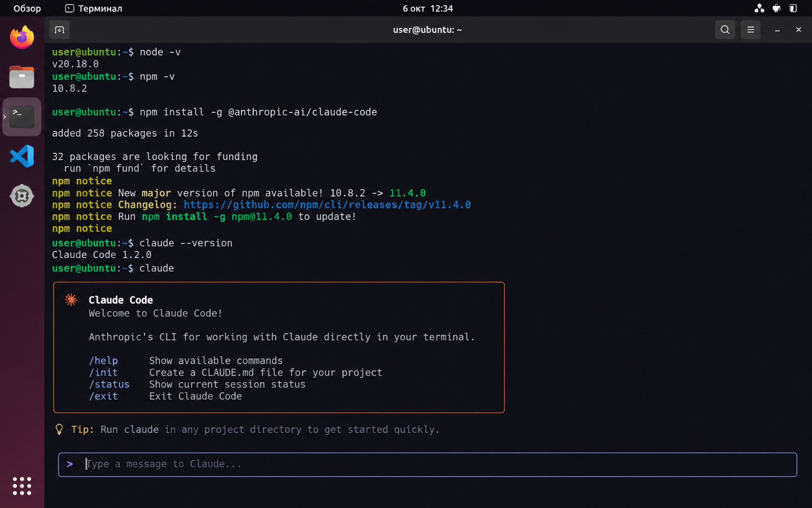Close the terminal window
This screenshot has height=508, width=812.
[x=798, y=30]
